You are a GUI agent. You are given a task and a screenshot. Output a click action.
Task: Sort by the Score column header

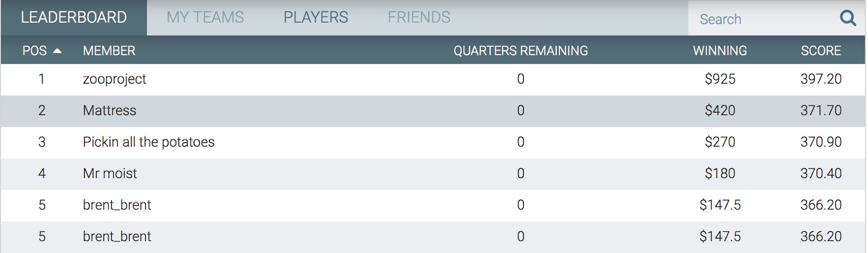click(821, 51)
